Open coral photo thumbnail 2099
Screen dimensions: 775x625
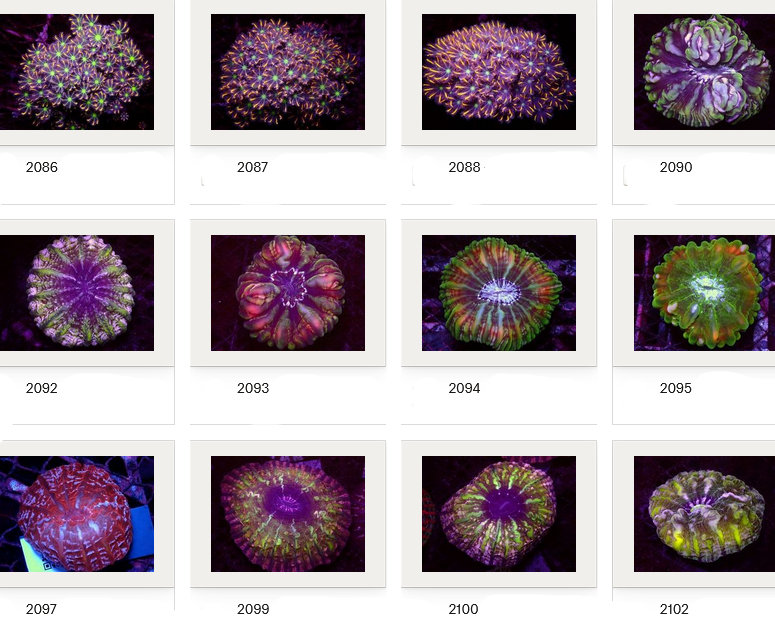coord(288,514)
